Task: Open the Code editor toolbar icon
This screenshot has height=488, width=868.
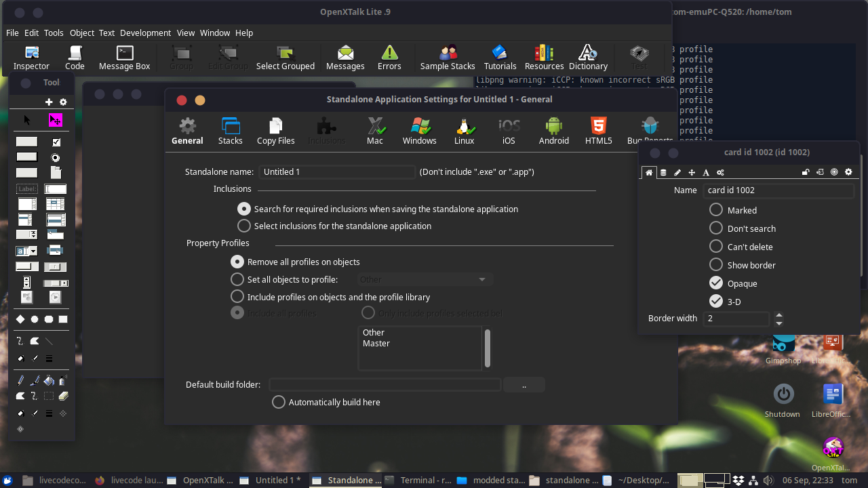Action: click(x=75, y=58)
